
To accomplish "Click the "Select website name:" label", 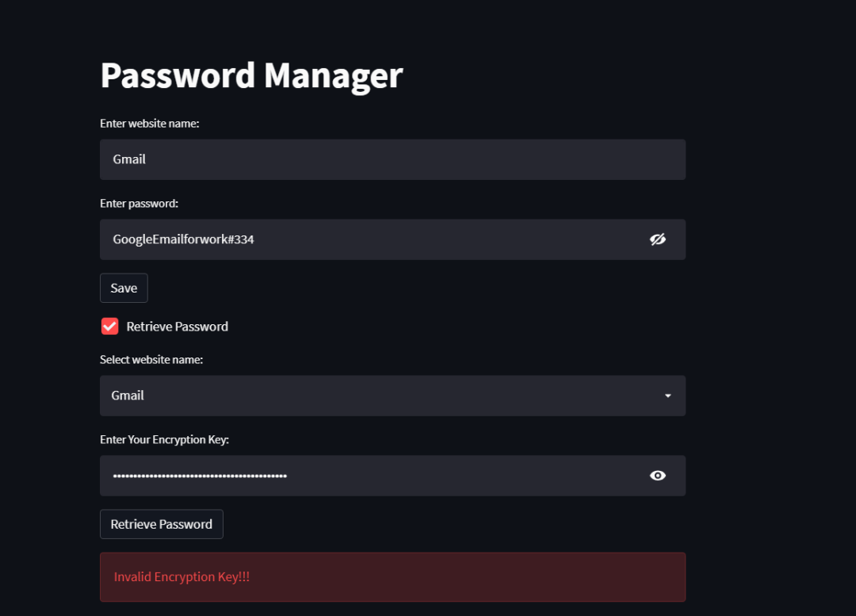I will 151,359.
